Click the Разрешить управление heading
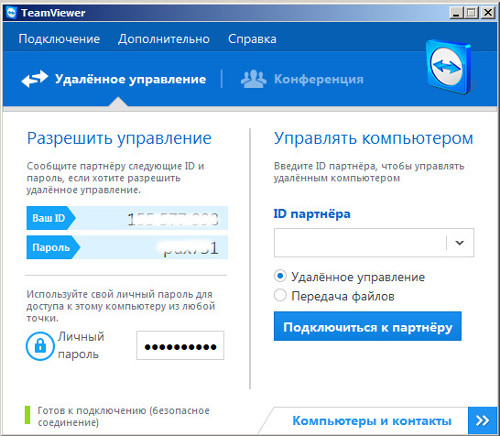 click(119, 138)
